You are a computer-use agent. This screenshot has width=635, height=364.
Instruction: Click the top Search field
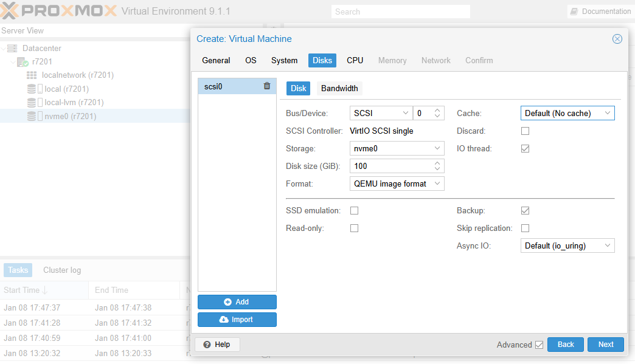coord(400,12)
